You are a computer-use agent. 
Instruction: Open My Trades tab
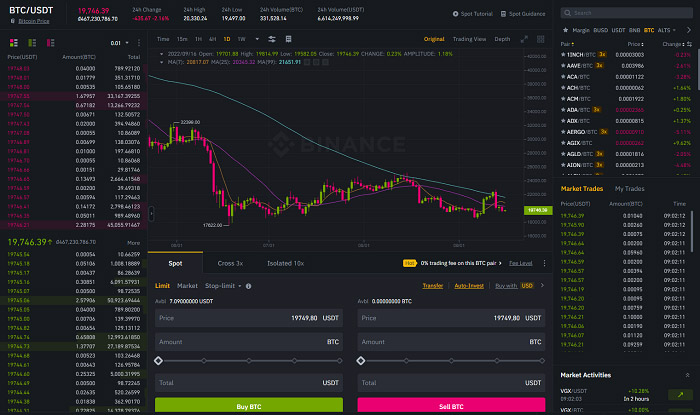point(629,189)
